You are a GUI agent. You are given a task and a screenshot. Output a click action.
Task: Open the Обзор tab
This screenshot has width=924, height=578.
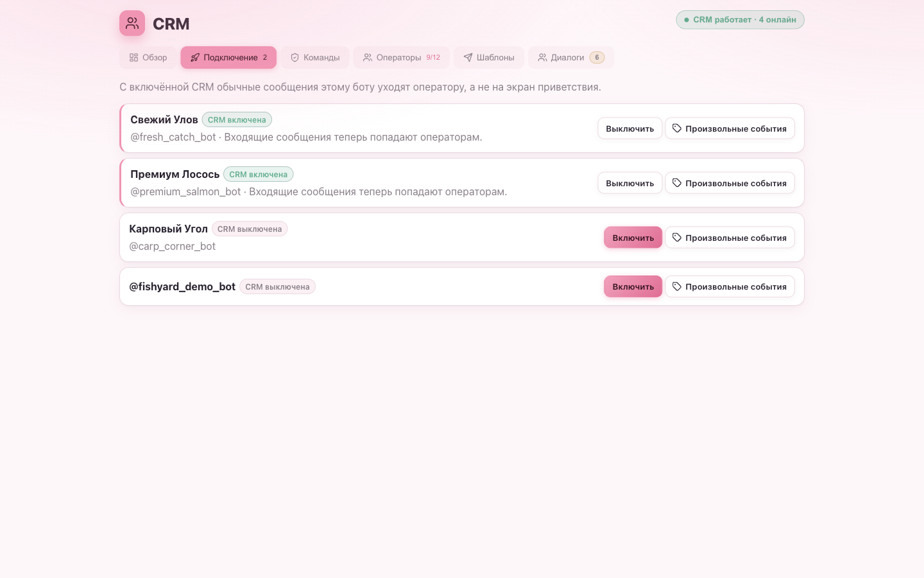(x=148, y=58)
